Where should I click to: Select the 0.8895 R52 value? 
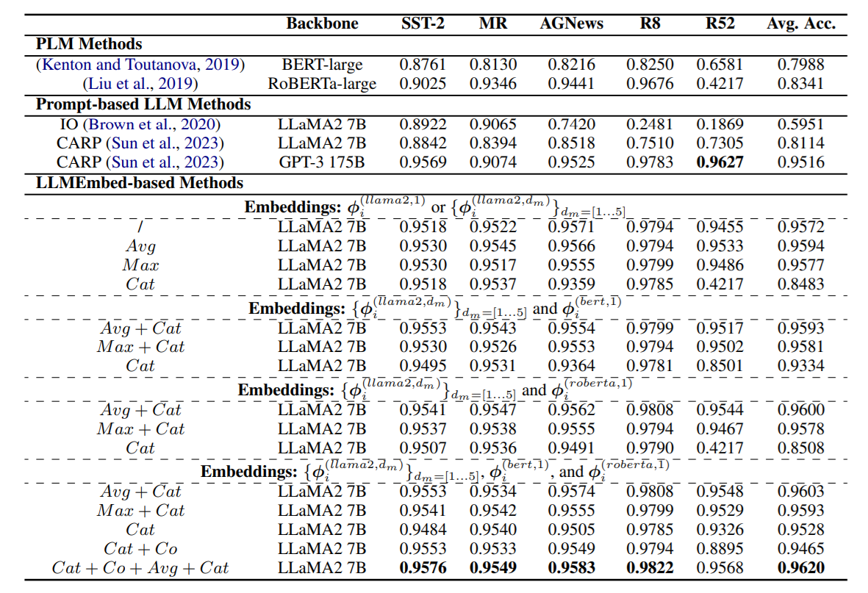720,549
